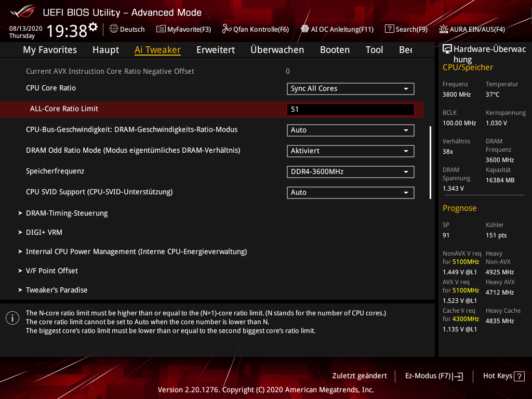Click the 4925 MHz Heavy Non-AVX value
The width and height of the screenshot is (532, 399).
point(500,272)
